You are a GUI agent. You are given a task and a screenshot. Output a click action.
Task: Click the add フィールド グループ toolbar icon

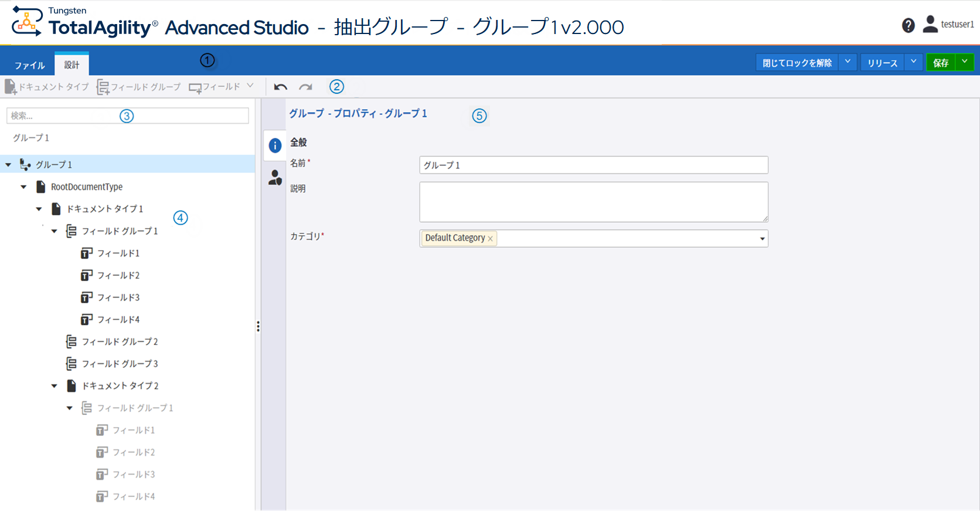(x=103, y=87)
